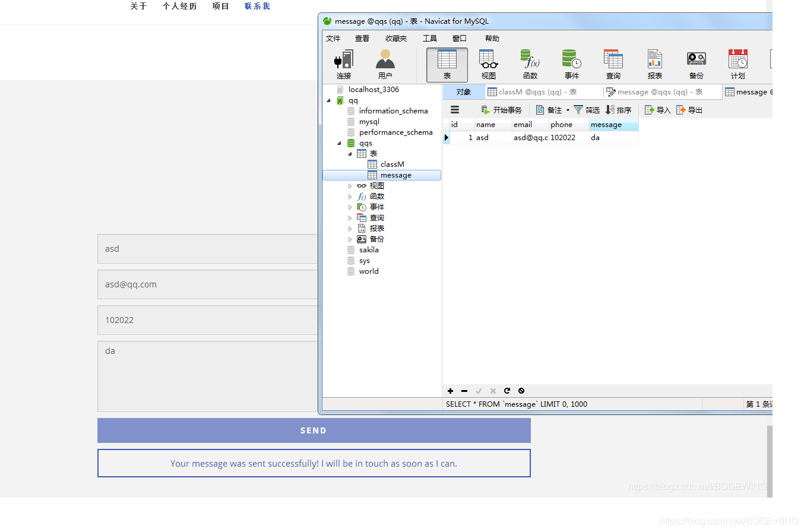This screenshot has width=804, height=532.
Task: Click the apply changes checkmark icon
Action: pyautogui.click(x=479, y=391)
